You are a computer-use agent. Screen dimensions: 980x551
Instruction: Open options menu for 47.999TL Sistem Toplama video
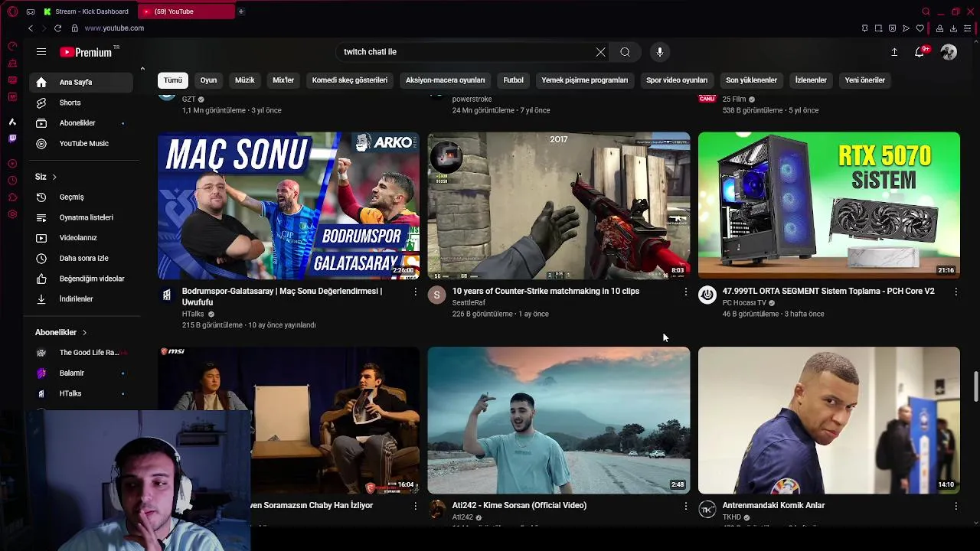pos(955,292)
